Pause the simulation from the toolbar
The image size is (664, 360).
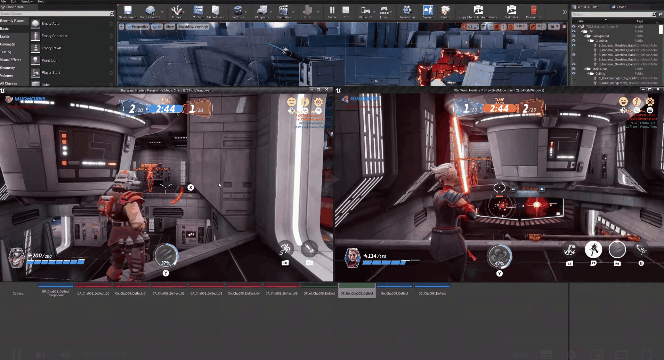coord(332,11)
